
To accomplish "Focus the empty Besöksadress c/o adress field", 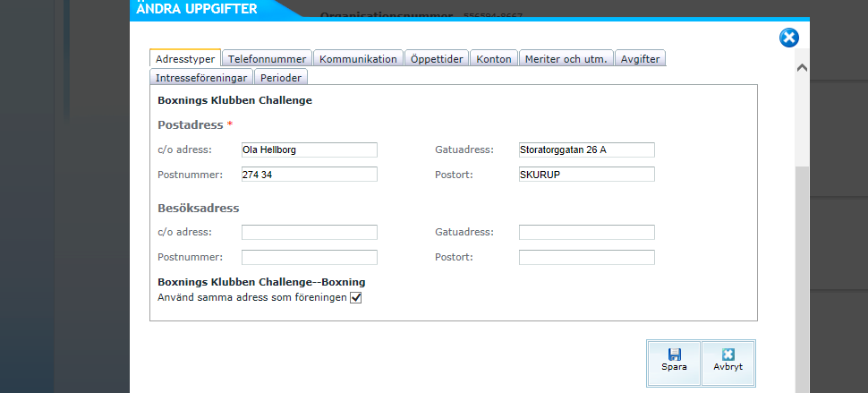I will pos(310,232).
